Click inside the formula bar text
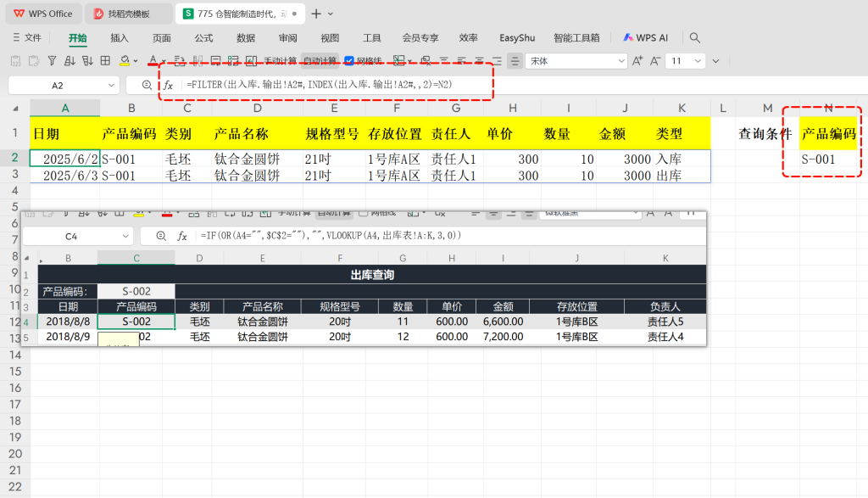This screenshot has width=868, height=498. (320, 85)
